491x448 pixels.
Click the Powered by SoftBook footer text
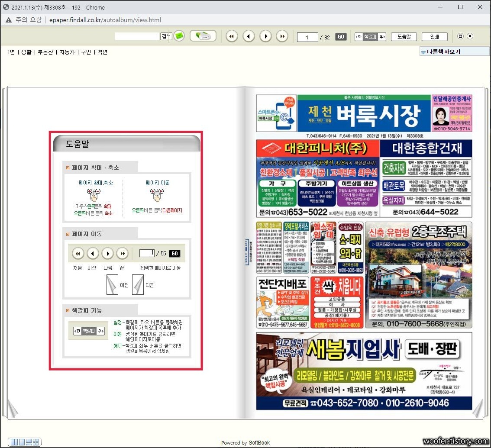(x=245, y=442)
